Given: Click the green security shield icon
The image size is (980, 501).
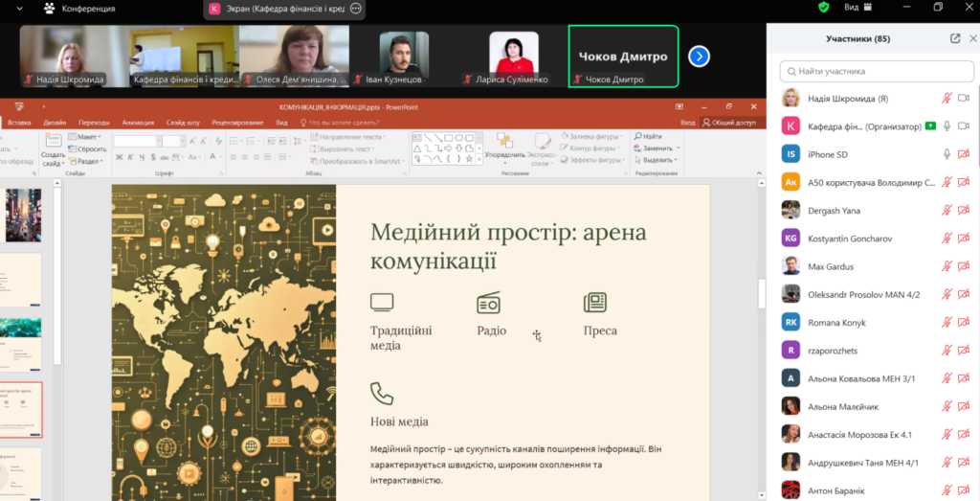Looking at the screenshot, I should (823, 8).
